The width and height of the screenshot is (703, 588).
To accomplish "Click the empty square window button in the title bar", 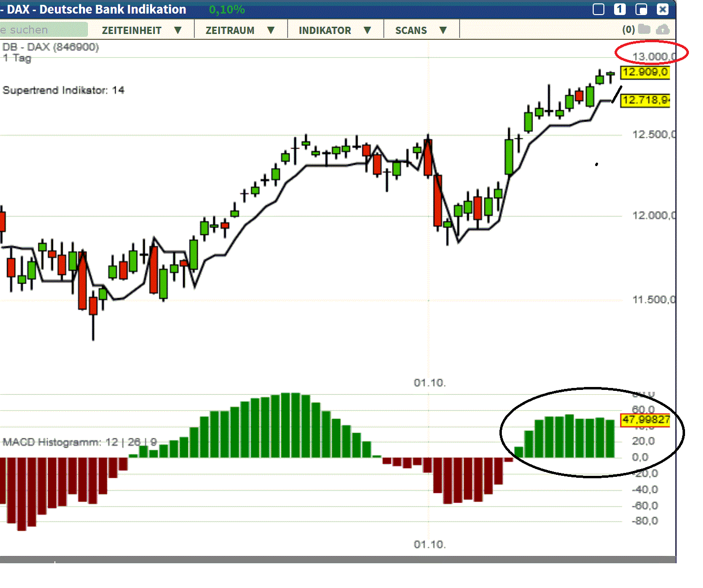I will coord(599,9).
